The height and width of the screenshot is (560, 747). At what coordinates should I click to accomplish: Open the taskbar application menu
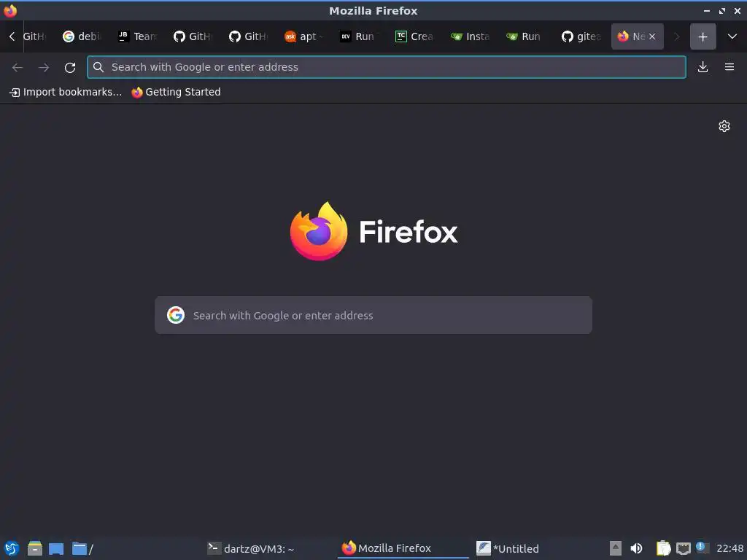(x=12, y=548)
